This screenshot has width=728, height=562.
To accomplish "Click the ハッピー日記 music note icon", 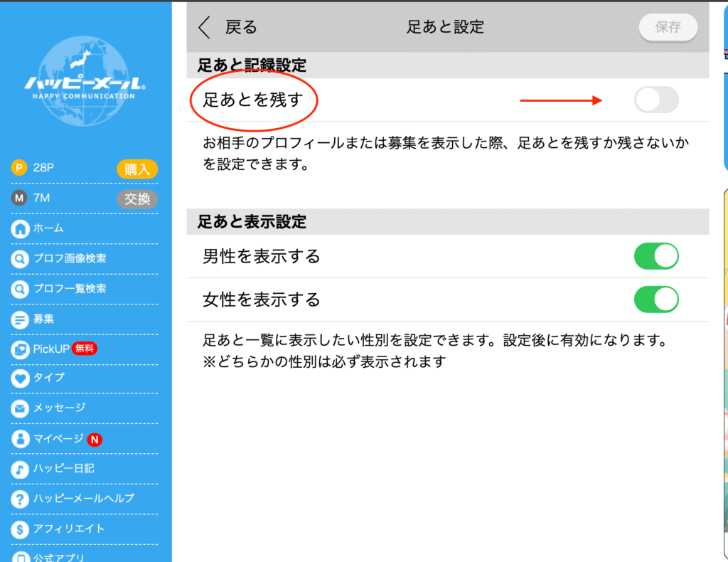I will click(x=20, y=469).
